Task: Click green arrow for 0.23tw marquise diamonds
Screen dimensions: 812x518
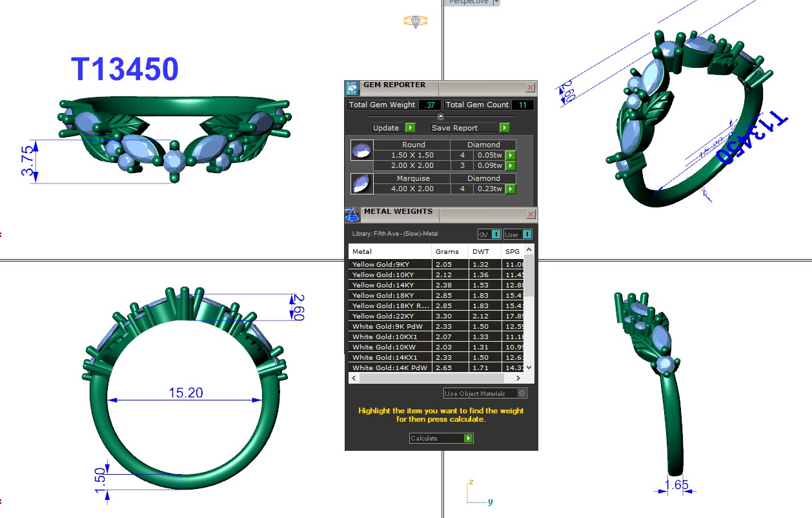Action: 511,189
